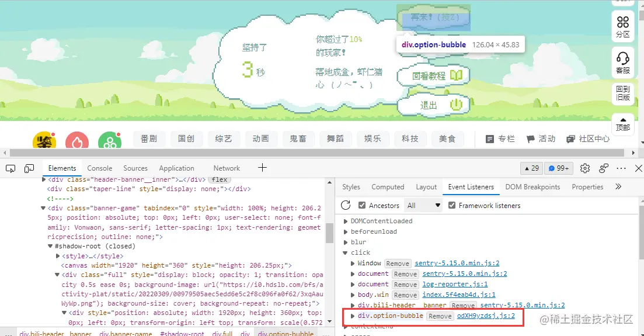Click the Elements panel vertical scrollbar thumb
Image resolution: width=644 pixels, height=336 pixels.
pos(329,233)
